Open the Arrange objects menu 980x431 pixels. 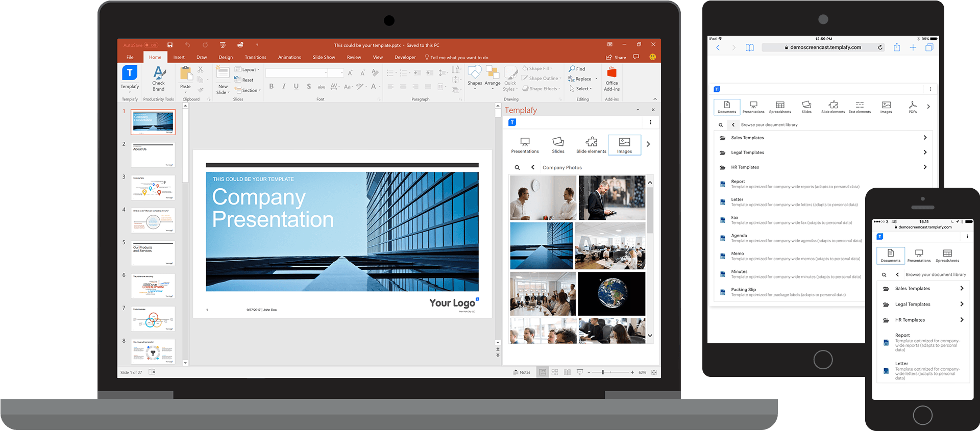click(x=493, y=78)
